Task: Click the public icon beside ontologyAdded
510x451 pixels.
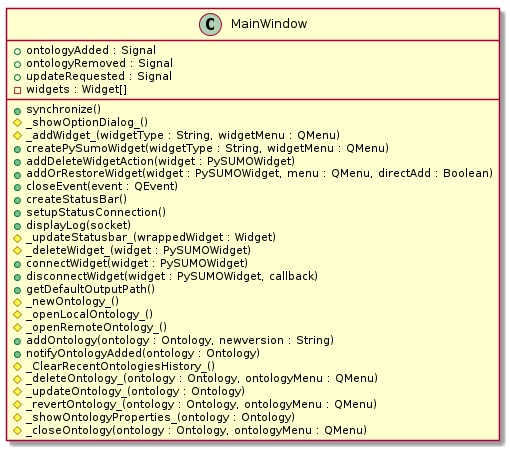Action: [x=17, y=51]
